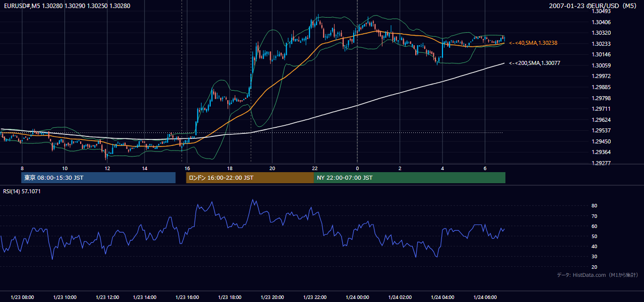Image resolution: width=644 pixels, height=302 pixels.
Task: Click the ロンドン 16:00-22:00 JST session bar
Action: 250,178
